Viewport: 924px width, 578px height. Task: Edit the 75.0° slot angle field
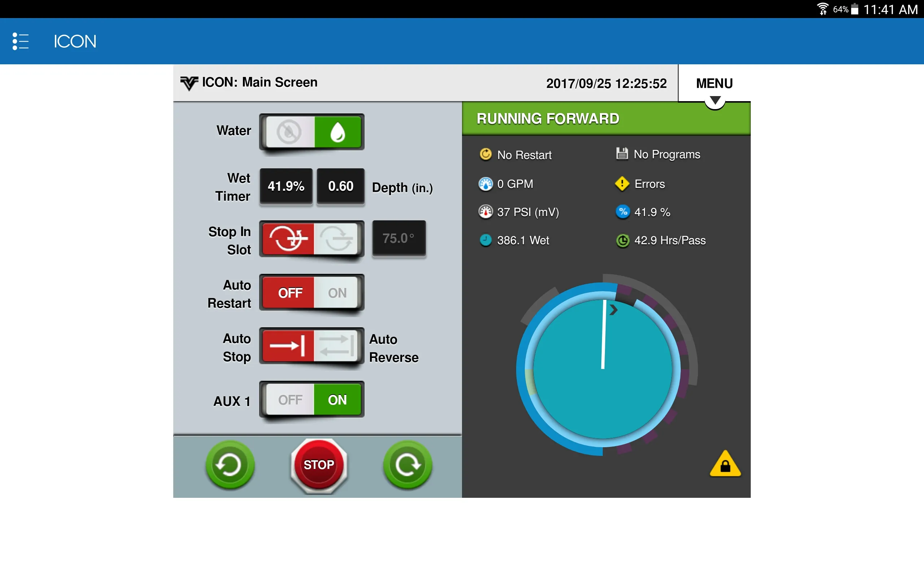[x=398, y=238]
